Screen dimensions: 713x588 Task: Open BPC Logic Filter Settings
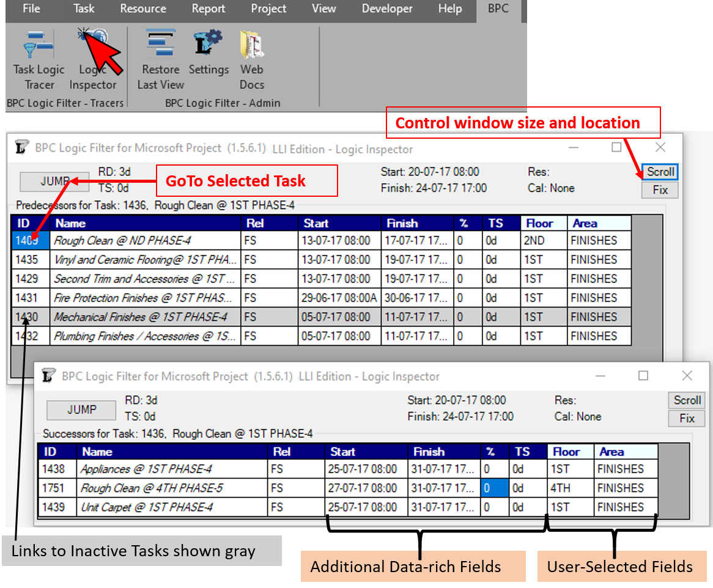click(209, 53)
